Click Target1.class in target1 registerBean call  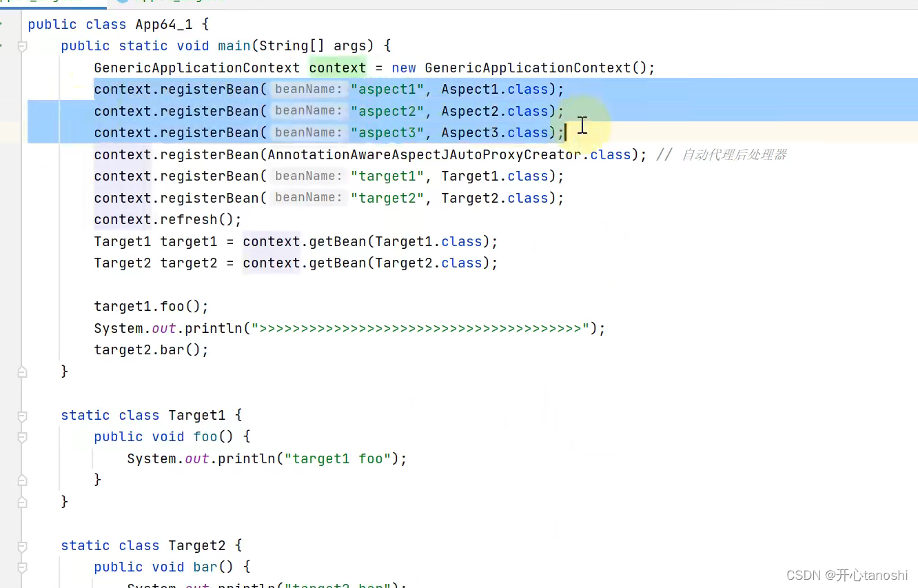pyautogui.click(x=495, y=176)
